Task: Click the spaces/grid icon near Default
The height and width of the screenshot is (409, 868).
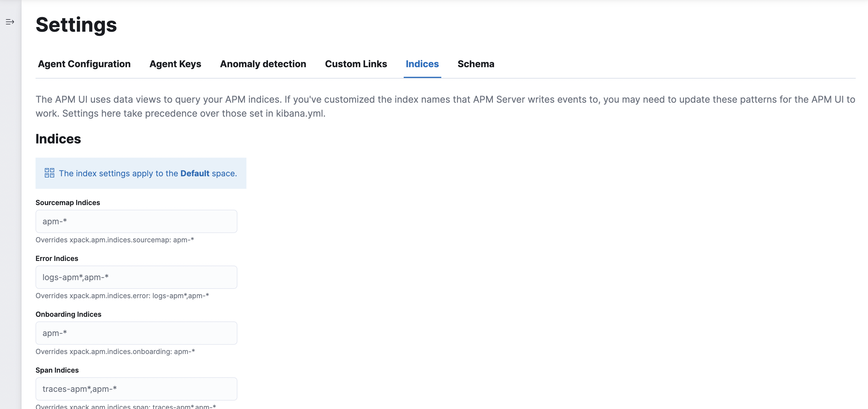Action: tap(49, 173)
